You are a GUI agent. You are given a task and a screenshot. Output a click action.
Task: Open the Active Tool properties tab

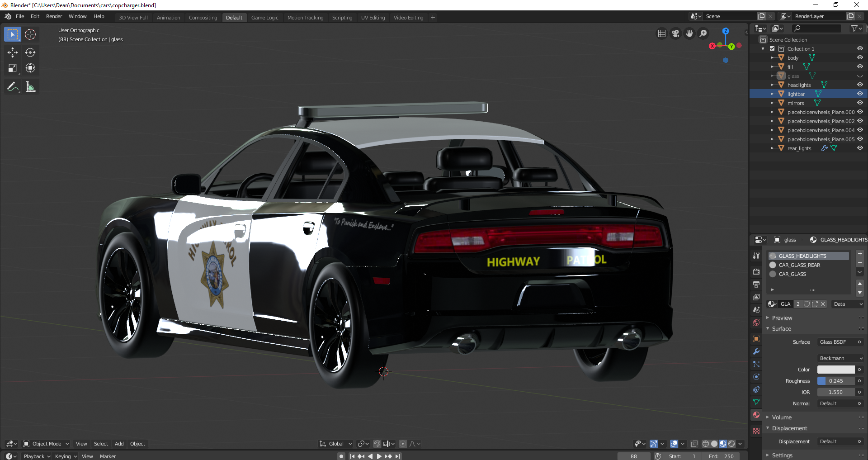pyautogui.click(x=756, y=256)
